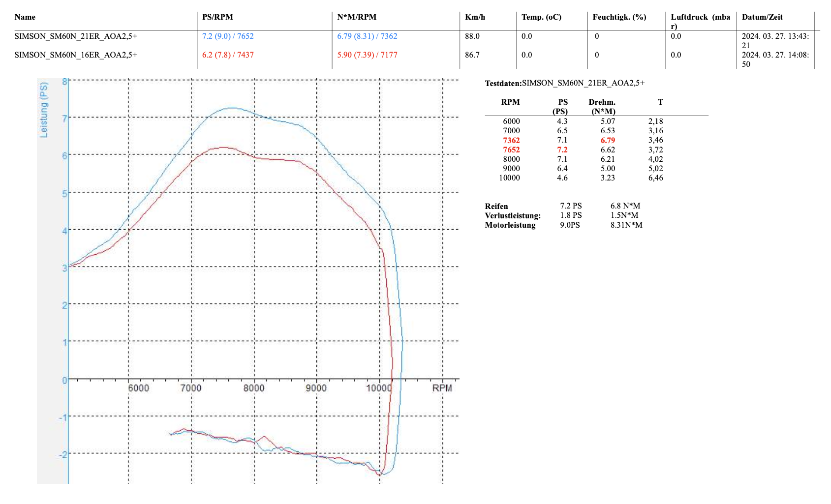This screenshot has height=504, width=831.
Task: Click the 9000 tick label on chart x-axis
Action: tap(316, 388)
